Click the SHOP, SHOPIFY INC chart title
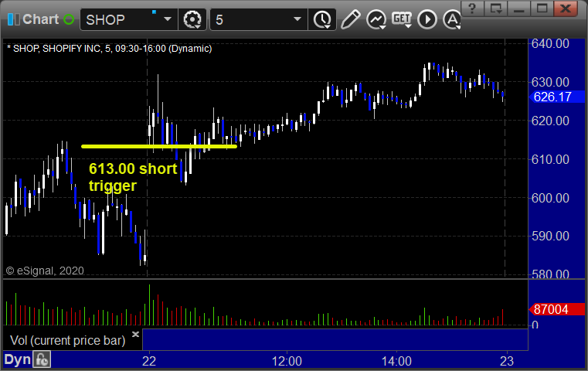 (x=109, y=49)
